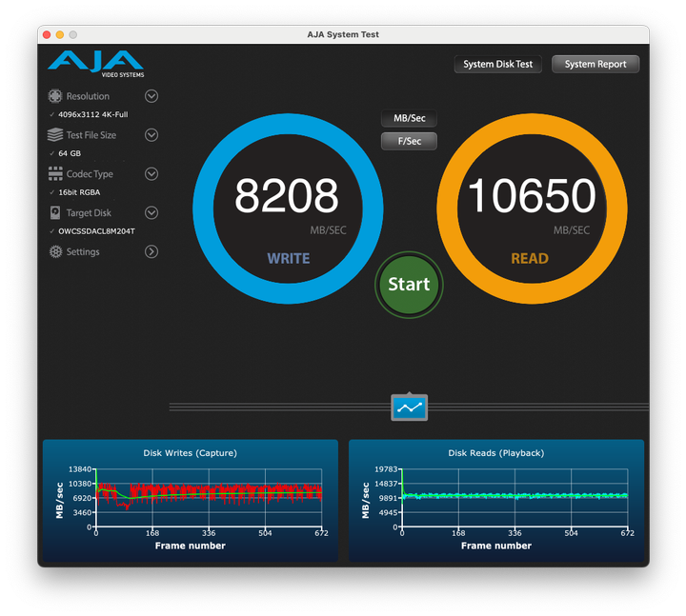Open the Settings arrow expander

click(151, 252)
